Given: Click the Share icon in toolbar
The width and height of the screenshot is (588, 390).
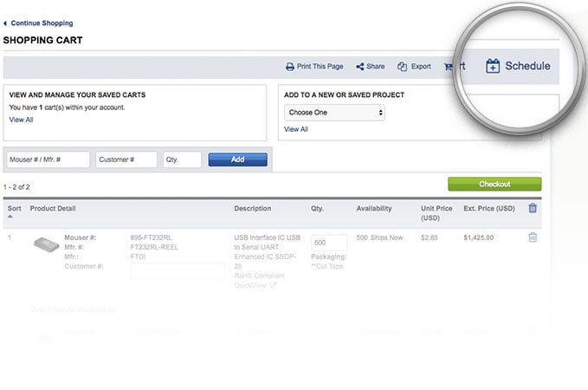Looking at the screenshot, I should (x=359, y=67).
